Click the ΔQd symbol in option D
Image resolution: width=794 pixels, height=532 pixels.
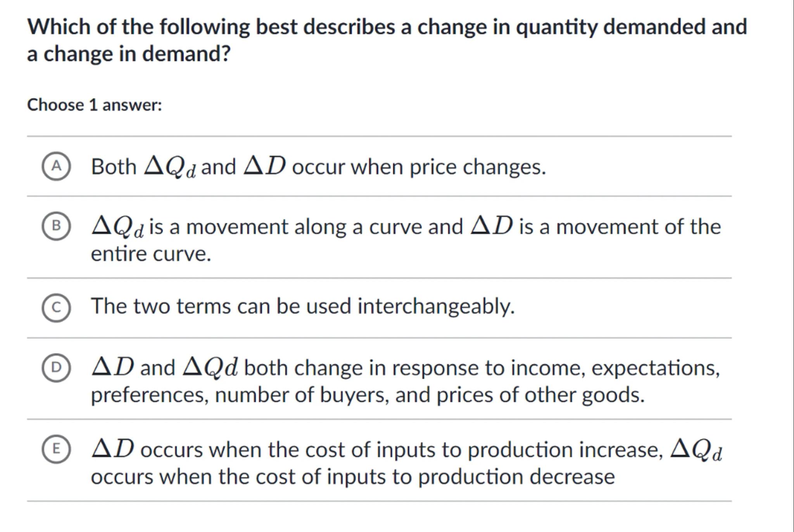pos(210,367)
